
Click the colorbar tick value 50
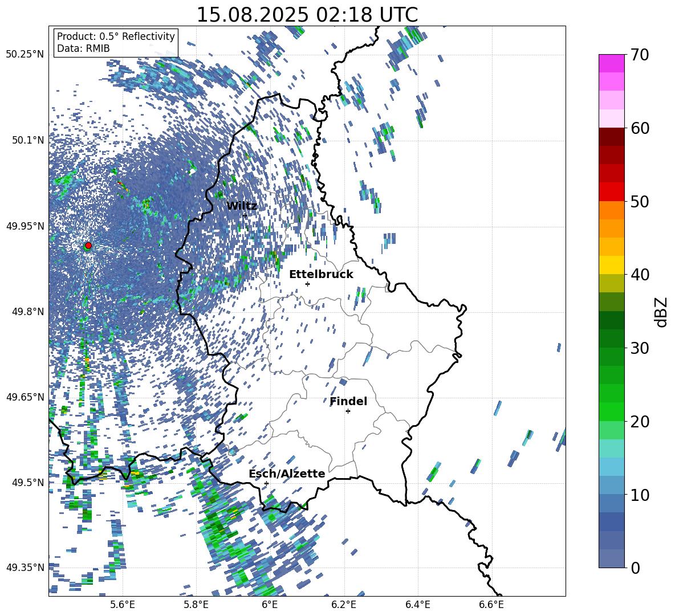[x=639, y=202]
